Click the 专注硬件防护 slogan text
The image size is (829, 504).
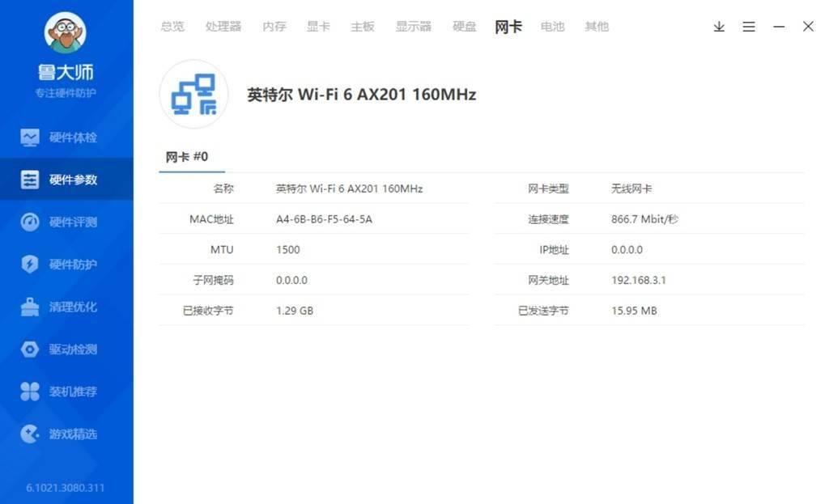point(66,93)
